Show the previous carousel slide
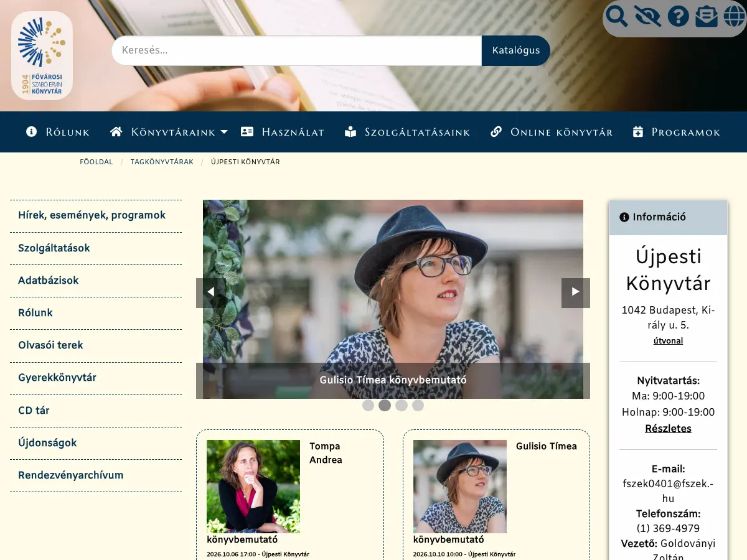 point(210,292)
